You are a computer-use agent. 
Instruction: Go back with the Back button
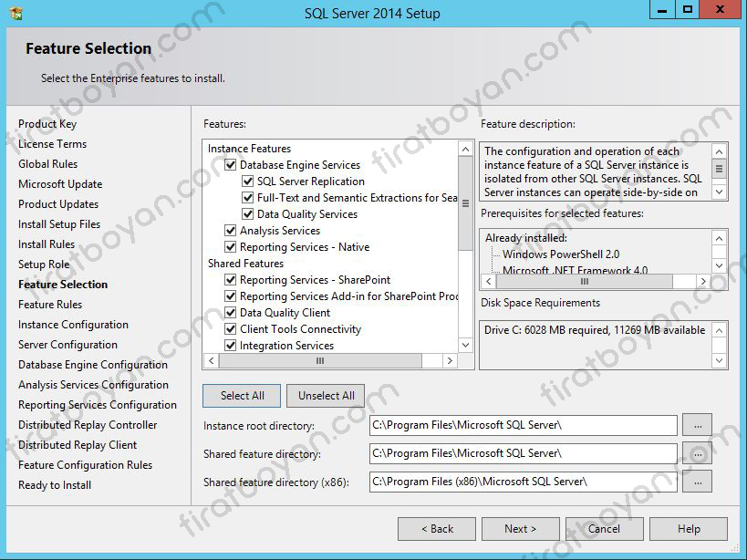click(437, 529)
